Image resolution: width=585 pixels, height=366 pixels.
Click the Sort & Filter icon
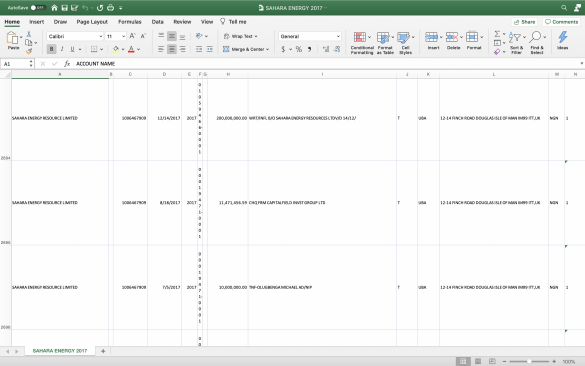tap(514, 37)
